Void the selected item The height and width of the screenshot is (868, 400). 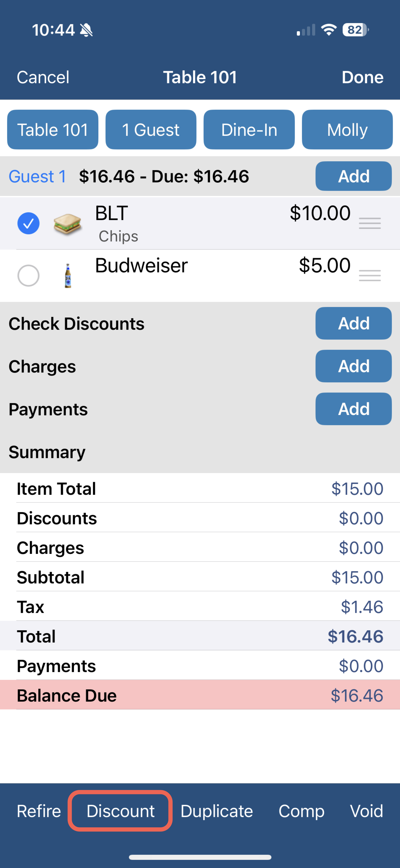(366, 811)
